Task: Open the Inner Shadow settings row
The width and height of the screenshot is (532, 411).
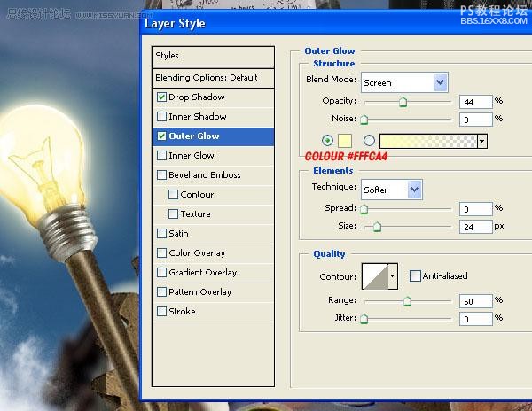Action: pos(213,117)
